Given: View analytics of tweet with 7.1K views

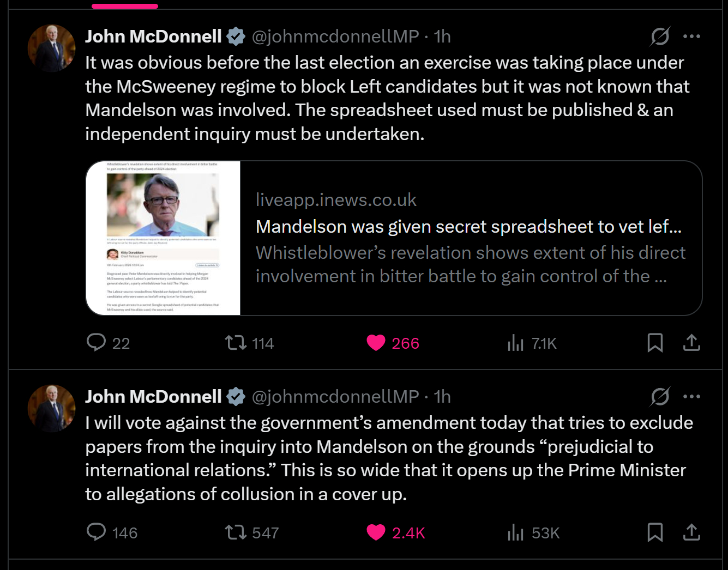Looking at the screenshot, I should [515, 343].
